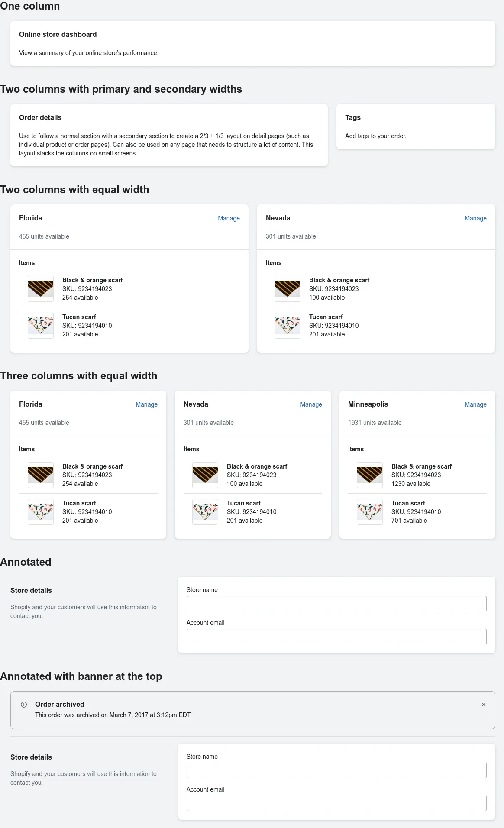This screenshot has width=504, height=828.
Task: Select Black & orange scarf image in Minneapolis card
Action: [370, 475]
